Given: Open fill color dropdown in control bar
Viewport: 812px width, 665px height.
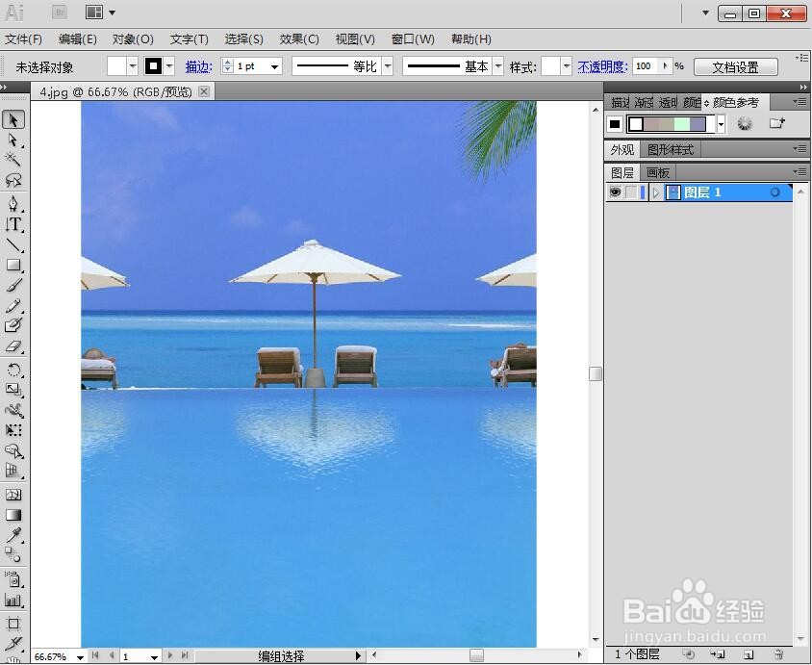Looking at the screenshot, I should coord(133,66).
